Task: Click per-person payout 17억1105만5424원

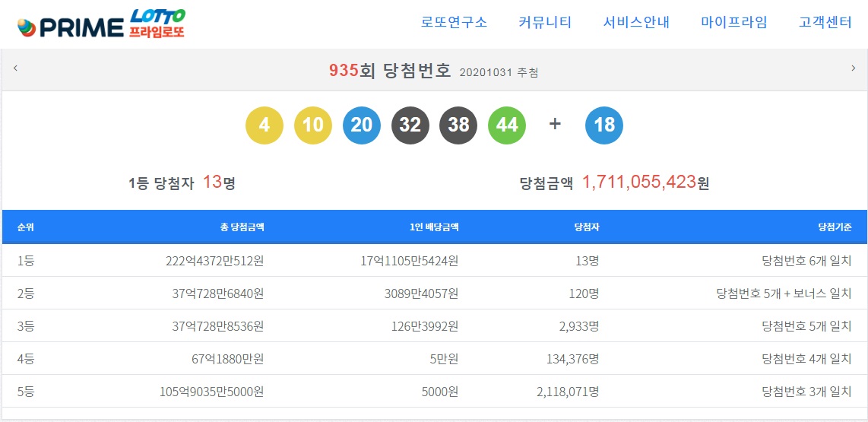Action: click(x=410, y=262)
